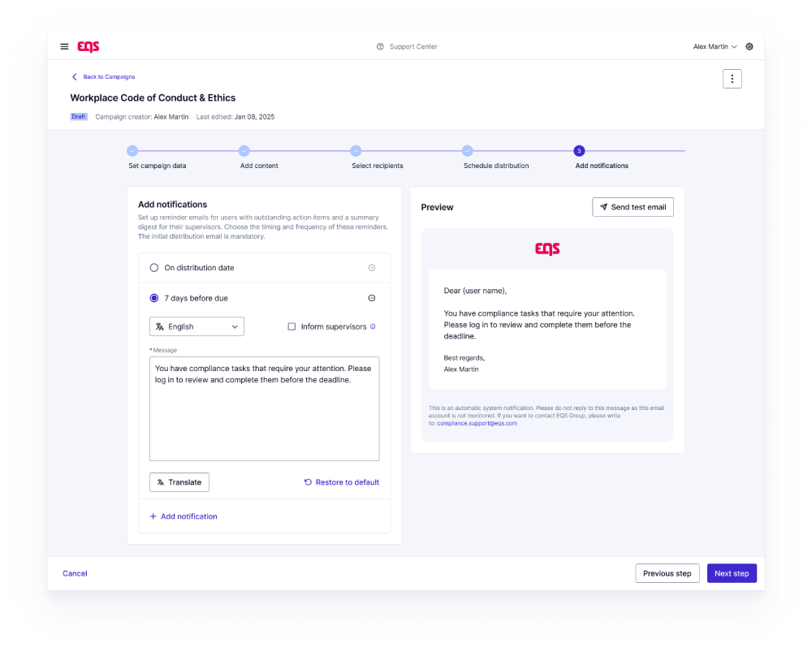Open the three-dot campaign options menu
The width and height of the screenshot is (812, 652).
click(732, 79)
